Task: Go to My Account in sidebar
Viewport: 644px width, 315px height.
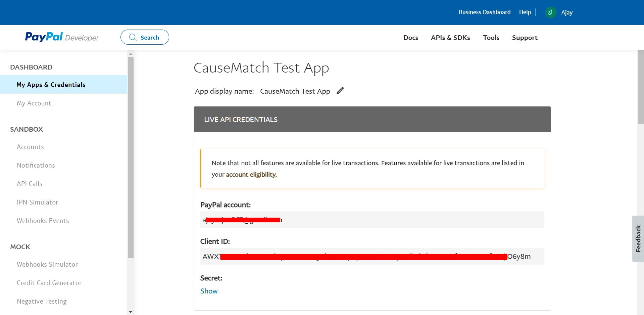Action: point(34,103)
